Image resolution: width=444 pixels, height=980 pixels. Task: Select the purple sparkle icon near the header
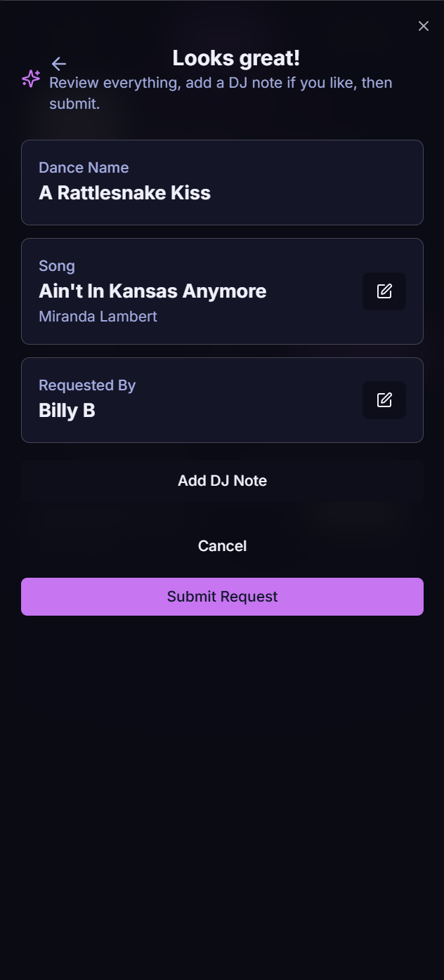pos(30,79)
